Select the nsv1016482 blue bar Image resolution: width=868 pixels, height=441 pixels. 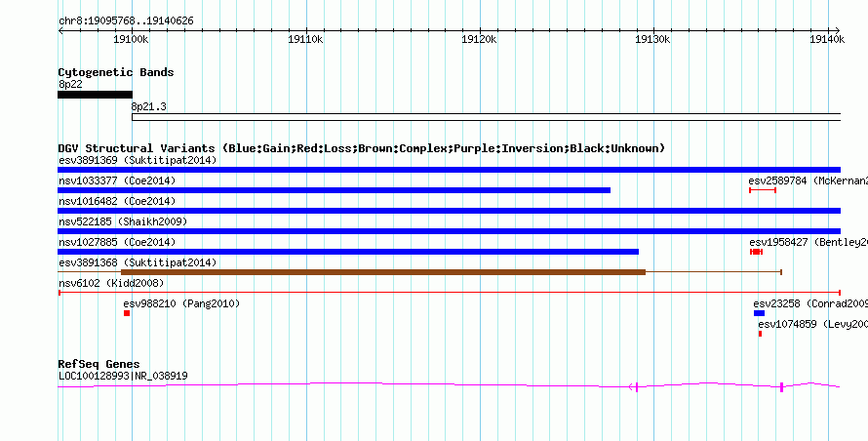point(449,211)
